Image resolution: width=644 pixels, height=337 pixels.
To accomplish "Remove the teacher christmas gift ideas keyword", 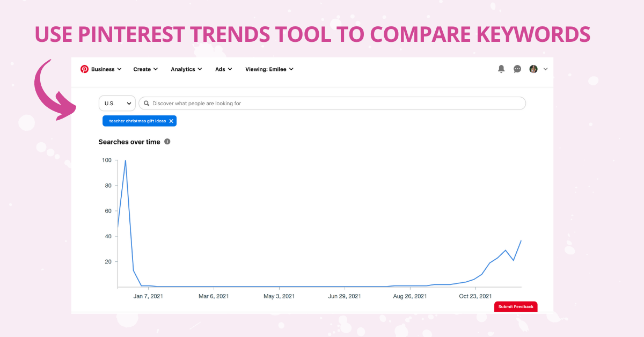I will point(171,121).
